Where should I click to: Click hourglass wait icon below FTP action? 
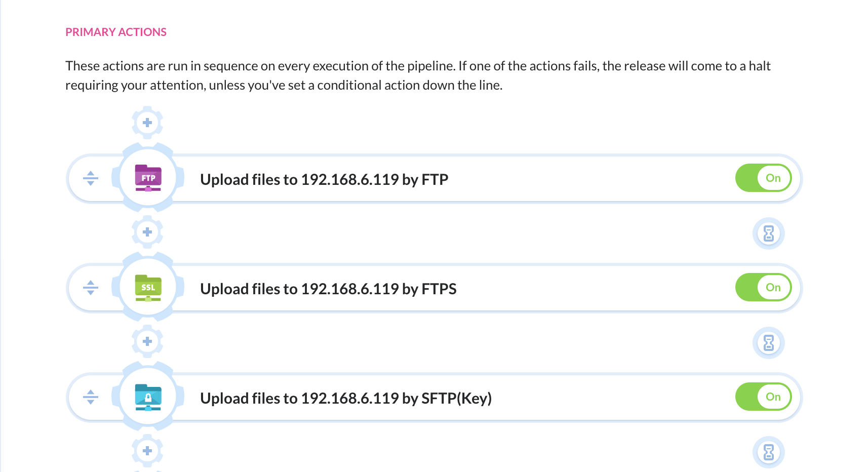click(x=768, y=233)
